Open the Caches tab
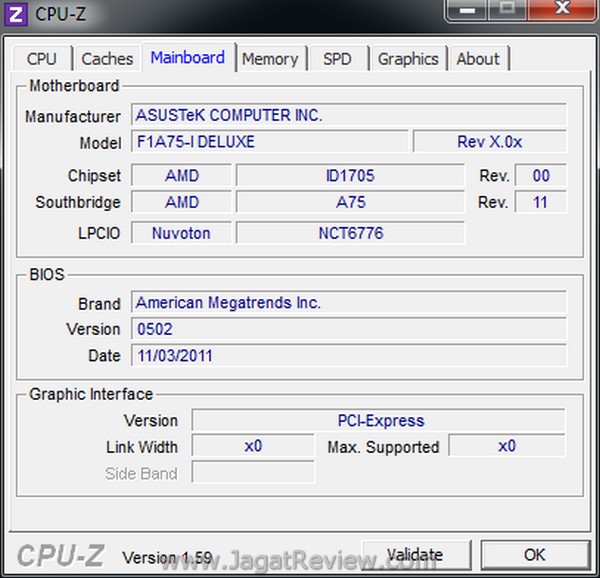Viewport: 600px width, 578px height. (x=108, y=59)
